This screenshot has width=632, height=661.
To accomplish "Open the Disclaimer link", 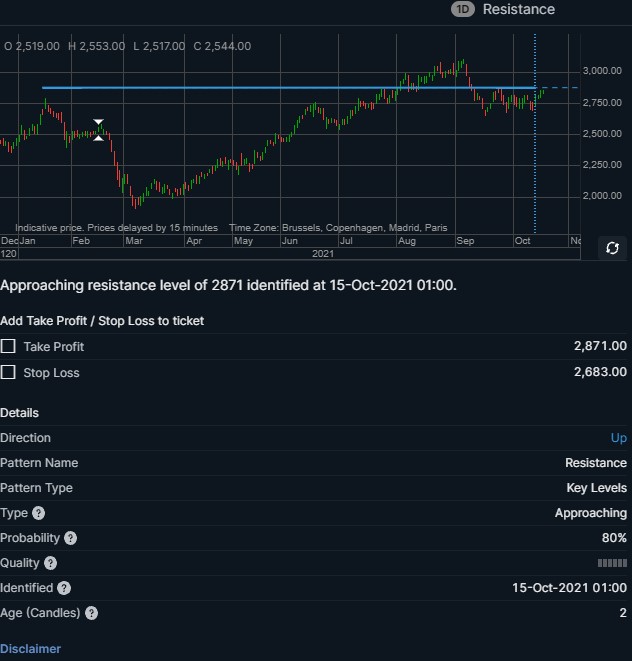I will [x=30, y=649].
